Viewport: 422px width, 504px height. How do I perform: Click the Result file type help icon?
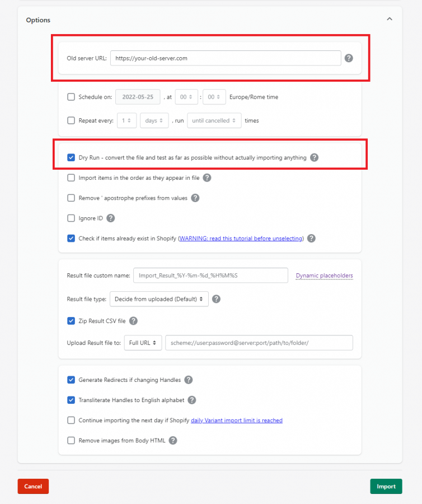[216, 299]
